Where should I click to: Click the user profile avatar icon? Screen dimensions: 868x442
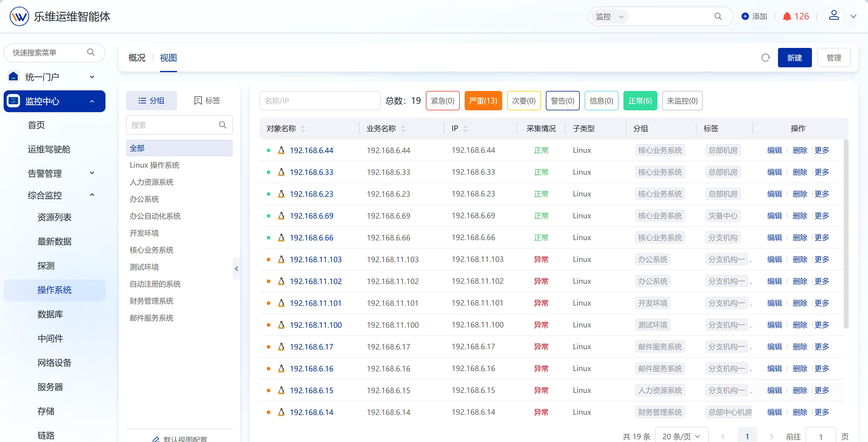tap(834, 15)
